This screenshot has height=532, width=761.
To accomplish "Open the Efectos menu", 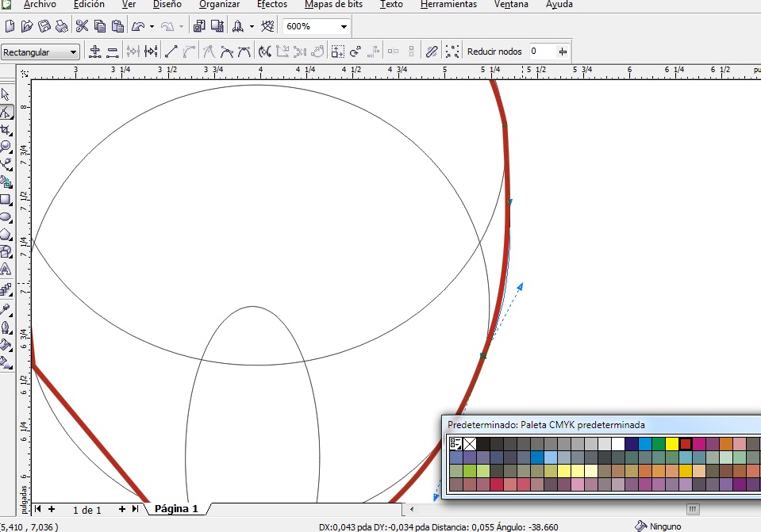I will (271, 5).
